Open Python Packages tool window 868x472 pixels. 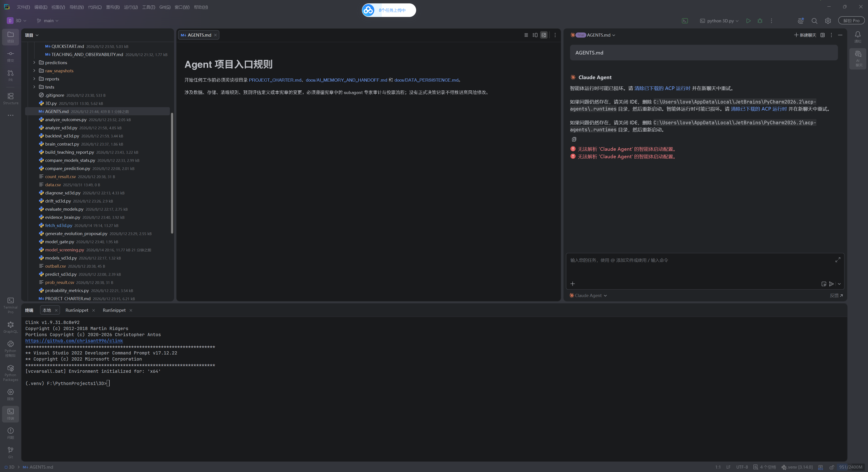pyautogui.click(x=10, y=373)
